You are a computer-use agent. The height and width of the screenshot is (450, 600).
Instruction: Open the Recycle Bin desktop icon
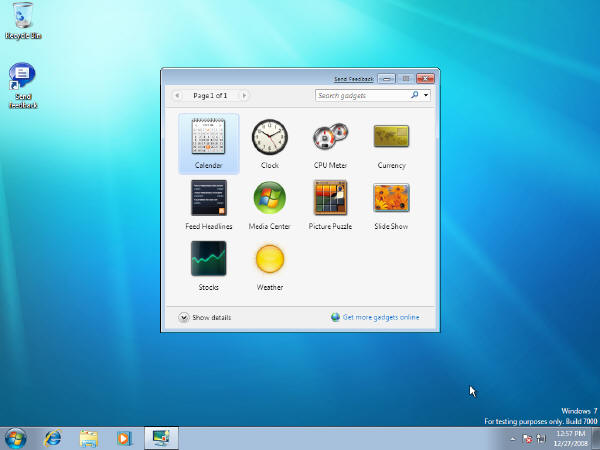point(23,21)
